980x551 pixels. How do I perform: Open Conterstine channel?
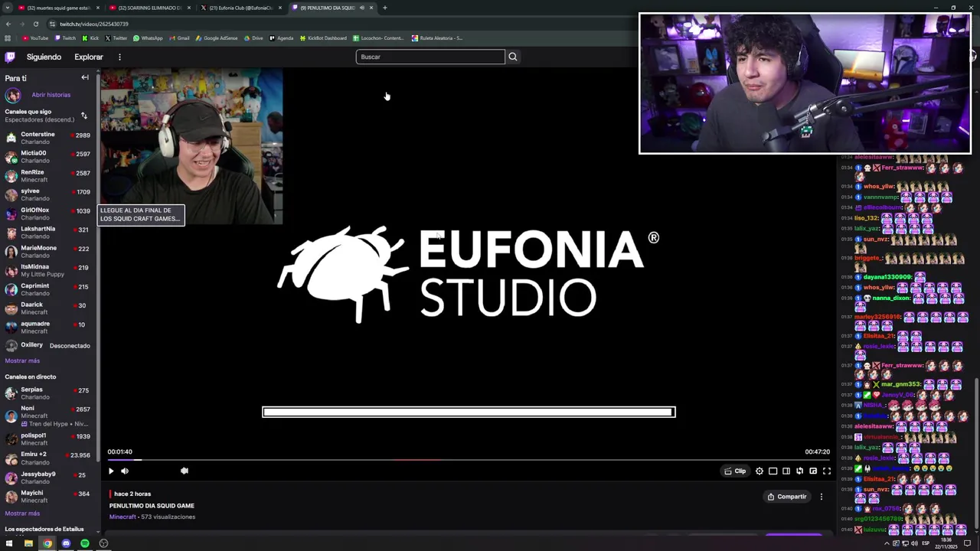(x=47, y=138)
